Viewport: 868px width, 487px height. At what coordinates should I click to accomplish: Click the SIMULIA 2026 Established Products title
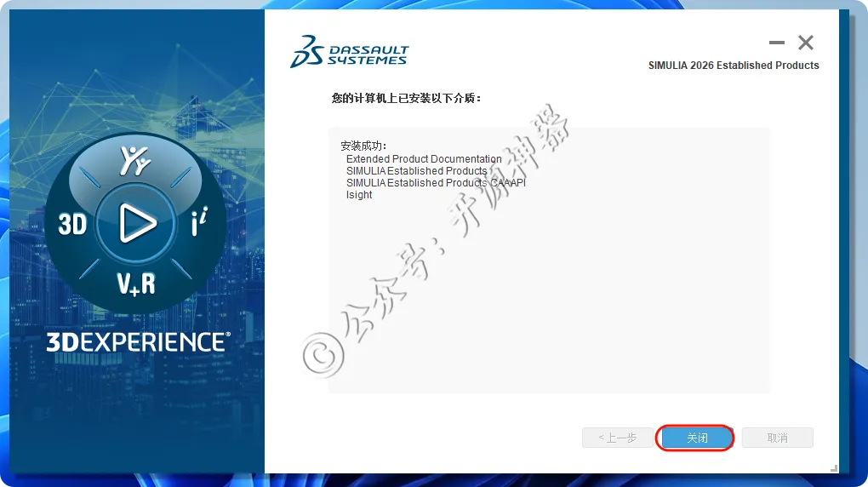734,66
